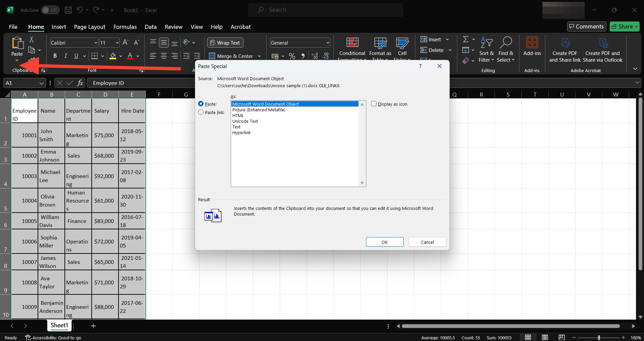
Task: Toggle Italic formatting
Action: click(x=66, y=56)
